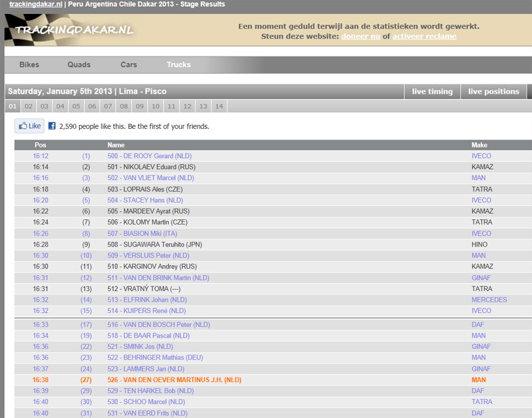
Task: Open trackingdakar.nl link in page title
Action: click(36, 5)
